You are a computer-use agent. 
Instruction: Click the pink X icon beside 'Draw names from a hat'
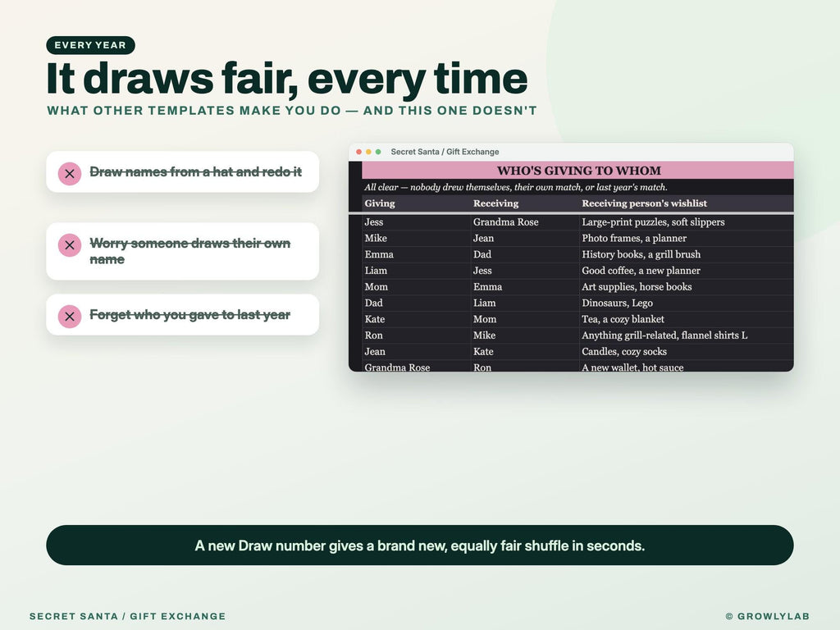pyautogui.click(x=70, y=174)
